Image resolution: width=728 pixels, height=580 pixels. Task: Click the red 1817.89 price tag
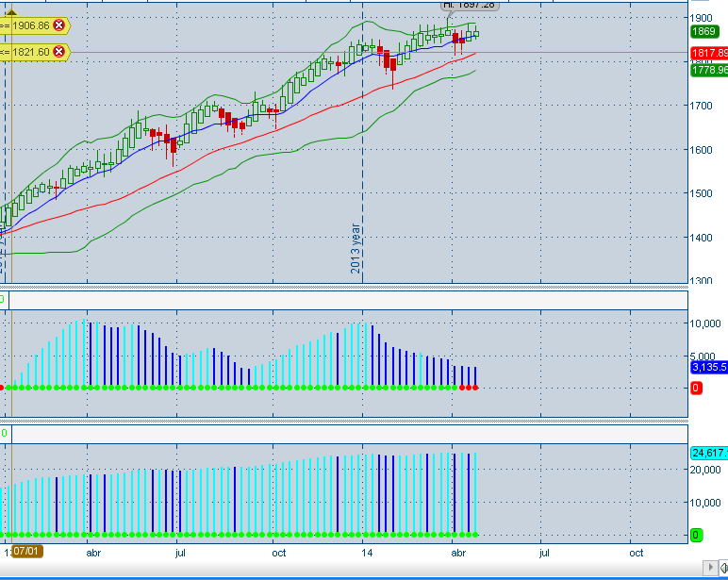click(709, 53)
